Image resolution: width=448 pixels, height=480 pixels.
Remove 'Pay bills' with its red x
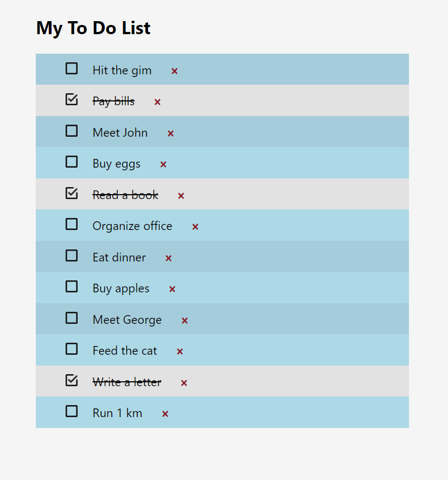(157, 102)
